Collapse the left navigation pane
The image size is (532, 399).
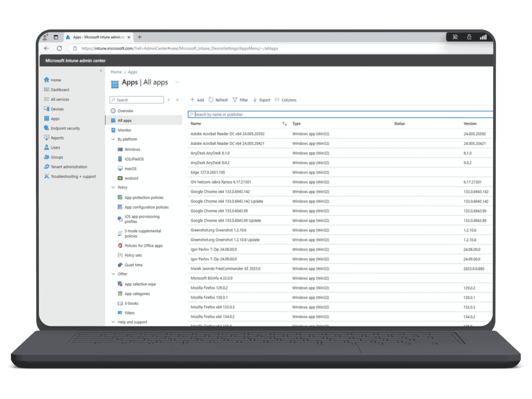pos(101,71)
